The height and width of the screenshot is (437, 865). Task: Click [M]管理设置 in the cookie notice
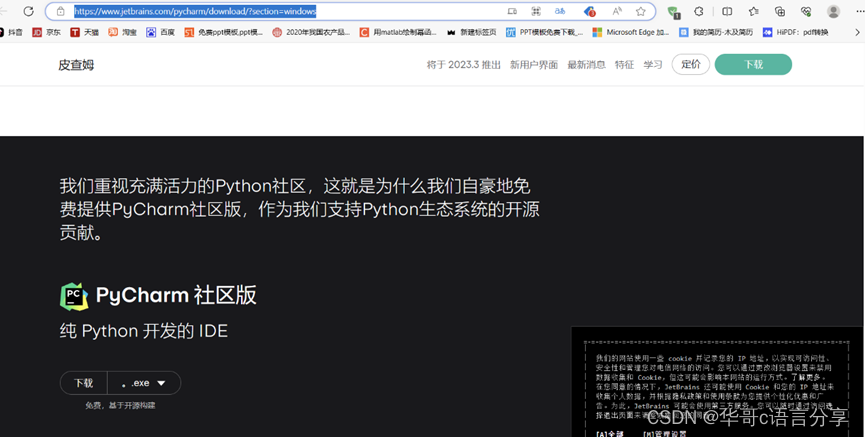coord(666,433)
